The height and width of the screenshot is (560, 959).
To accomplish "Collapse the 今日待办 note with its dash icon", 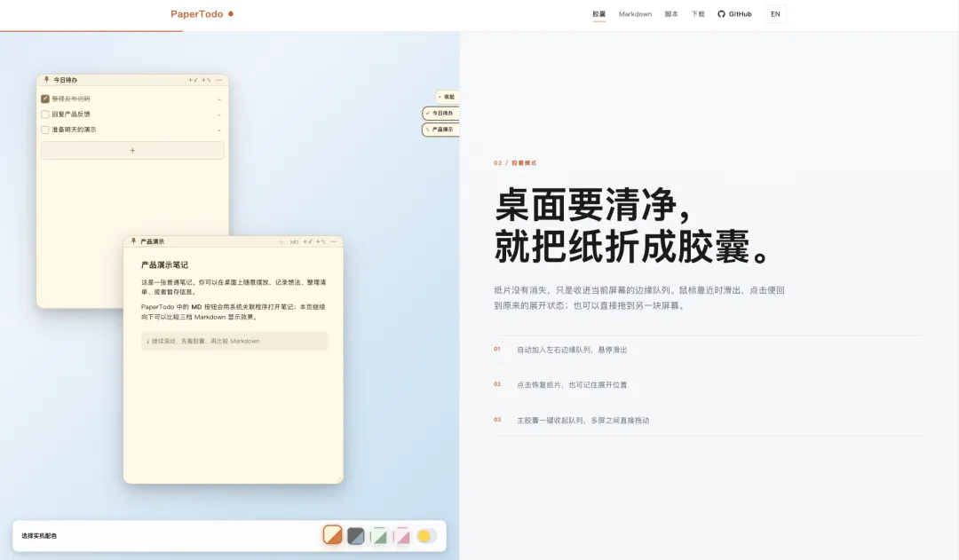I will pyautogui.click(x=219, y=80).
